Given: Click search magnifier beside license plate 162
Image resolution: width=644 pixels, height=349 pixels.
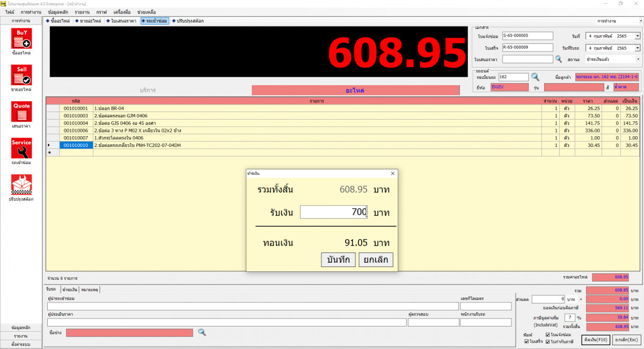Looking at the screenshot, I should (535, 77).
